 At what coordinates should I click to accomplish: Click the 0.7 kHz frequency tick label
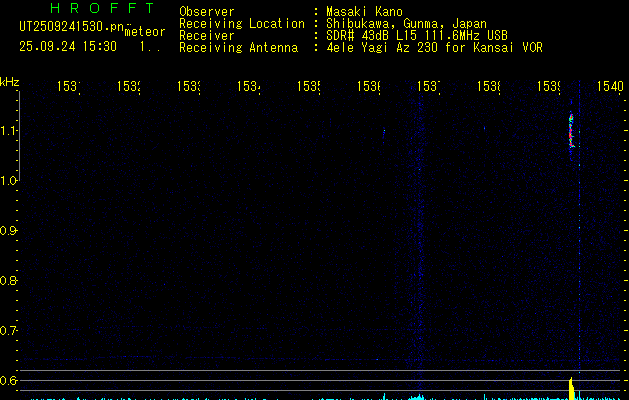pos(8,330)
